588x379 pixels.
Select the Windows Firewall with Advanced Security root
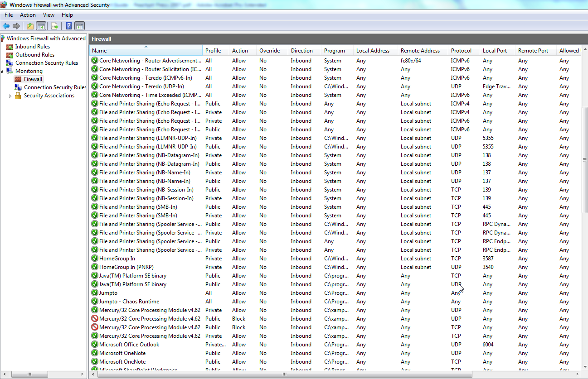pyautogui.click(x=44, y=38)
